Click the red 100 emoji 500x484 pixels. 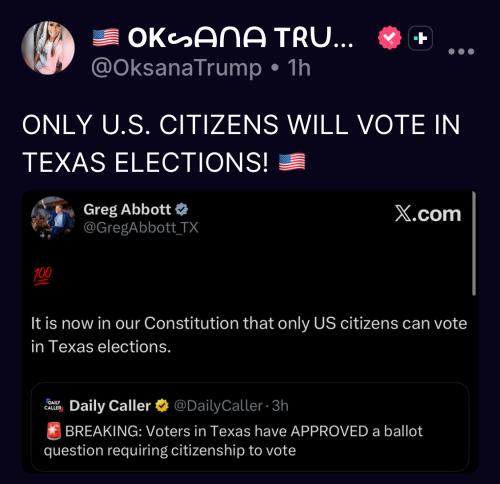(42, 276)
